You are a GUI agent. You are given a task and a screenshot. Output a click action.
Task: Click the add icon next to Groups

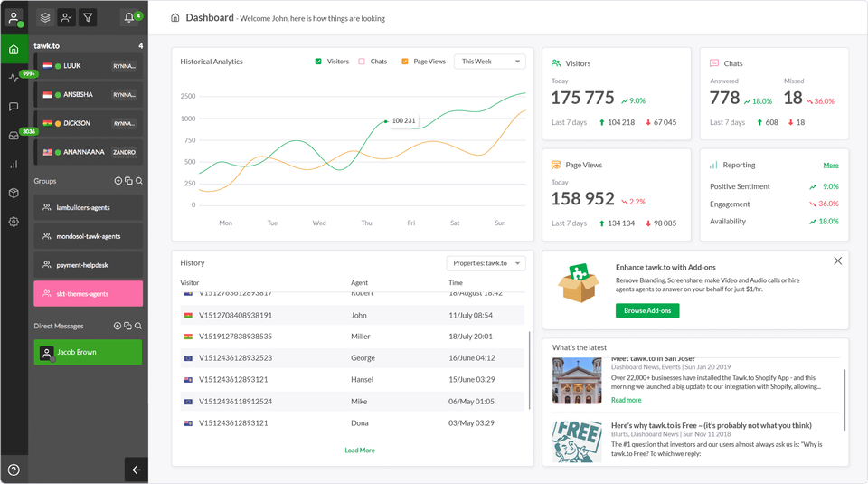click(x=118, y=181)
